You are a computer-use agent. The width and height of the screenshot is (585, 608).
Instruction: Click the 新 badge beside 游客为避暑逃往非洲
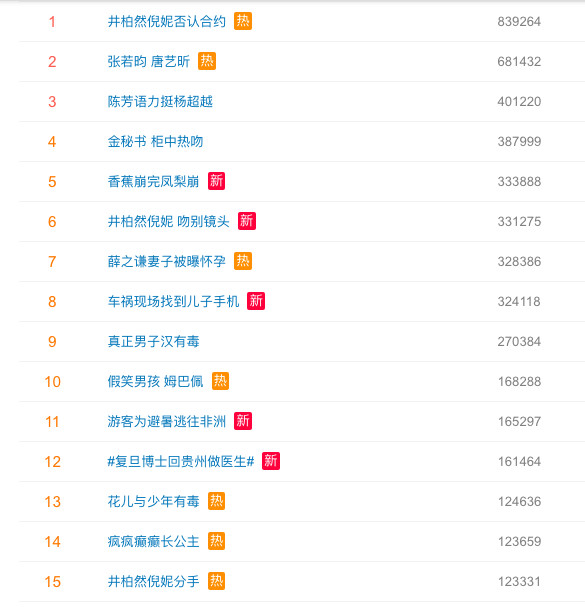[243, 421]
